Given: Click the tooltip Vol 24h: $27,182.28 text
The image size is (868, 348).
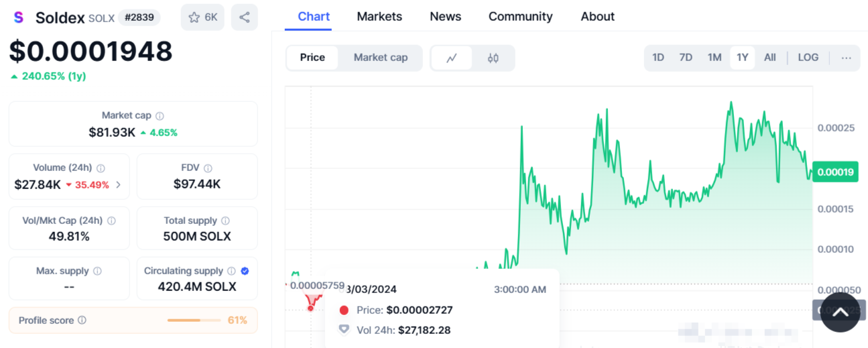Looking at the screenshot, I should [404, 330].
